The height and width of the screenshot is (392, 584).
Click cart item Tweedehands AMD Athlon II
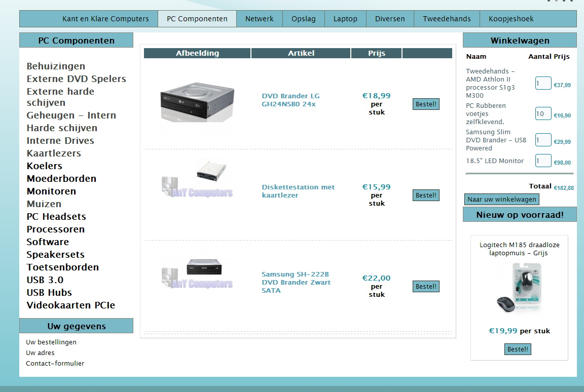tap(490, 83)
